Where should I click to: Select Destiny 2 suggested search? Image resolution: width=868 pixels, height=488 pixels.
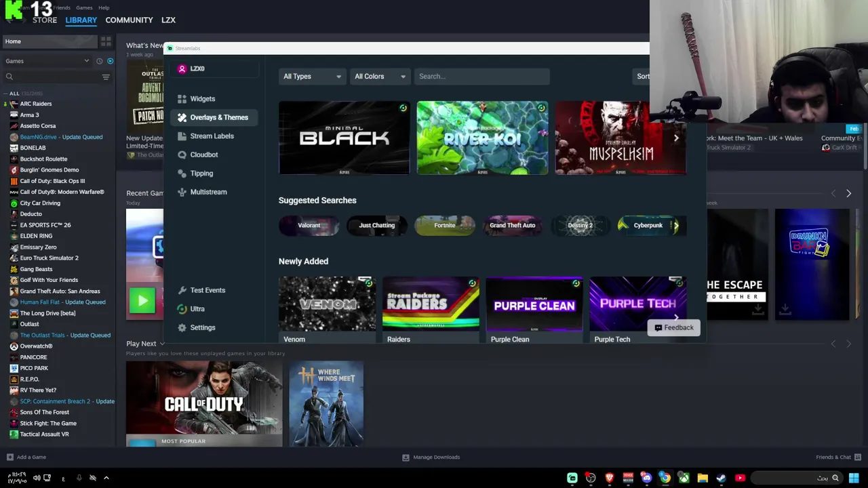pos(580,225)
